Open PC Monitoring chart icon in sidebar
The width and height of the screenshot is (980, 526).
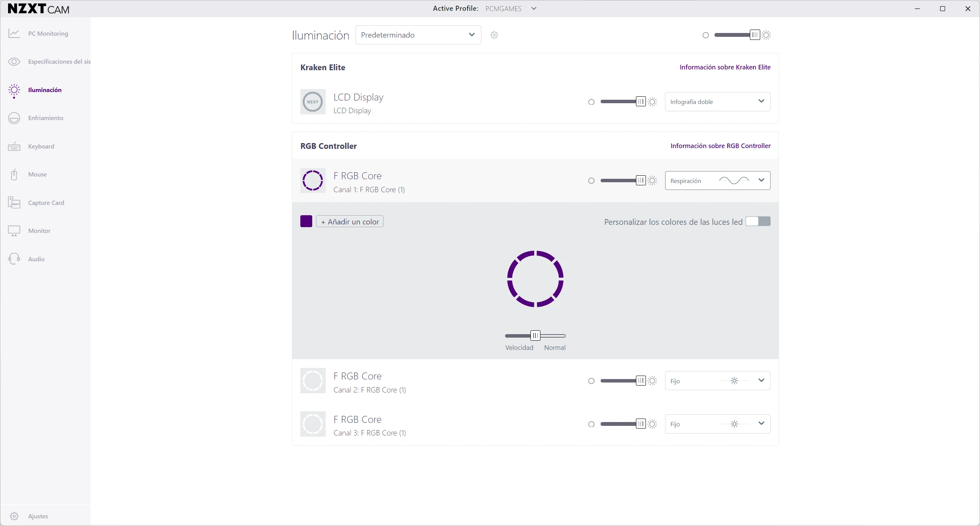pyautogui.click(x=14, y=33)
